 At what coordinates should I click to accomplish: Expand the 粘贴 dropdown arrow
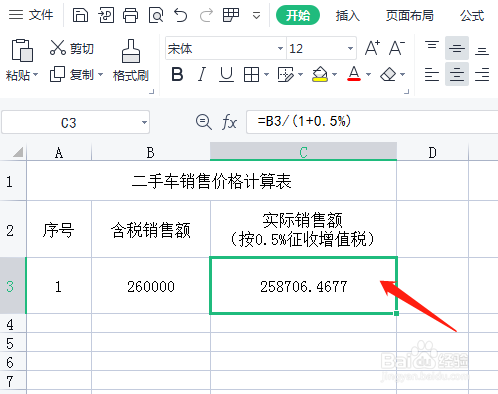pos(35,75)
